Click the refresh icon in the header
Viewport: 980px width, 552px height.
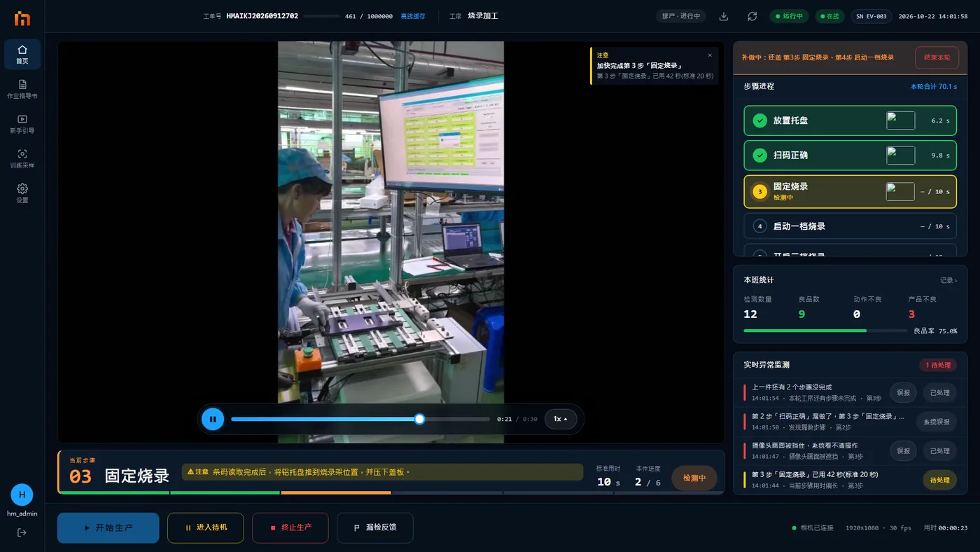click(x=752, y=16)
